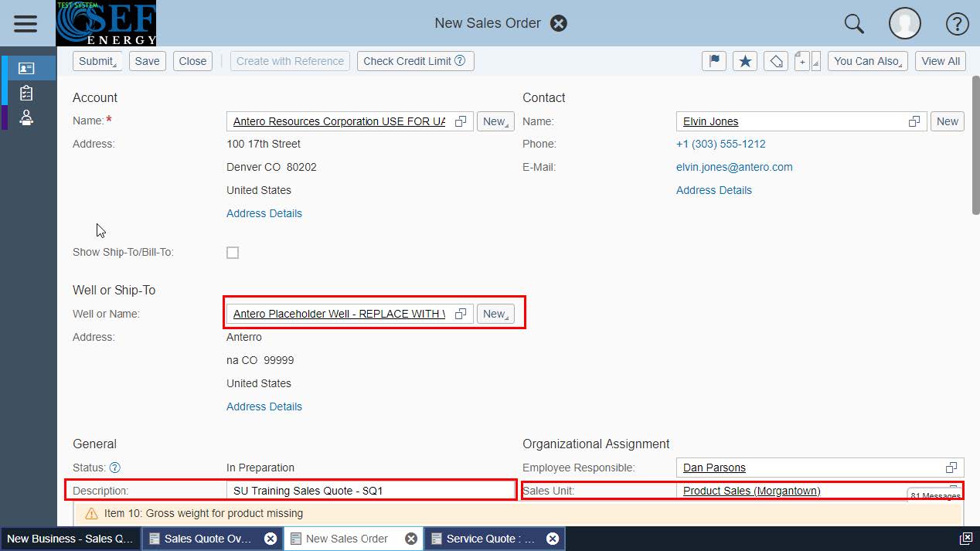Viewport: 980px width, 551px height.
Task: Click phone number +1 (303) 555-1212
Action: coord(721,144)
